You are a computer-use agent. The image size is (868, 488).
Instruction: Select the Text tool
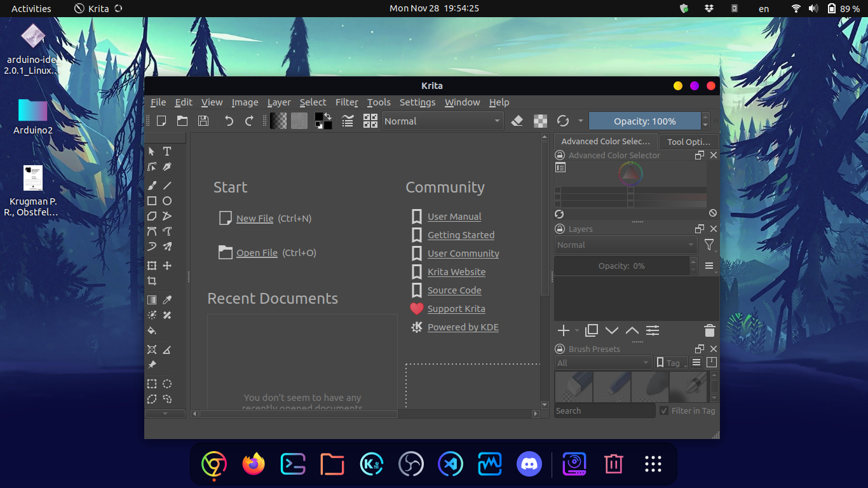point(166,152)
